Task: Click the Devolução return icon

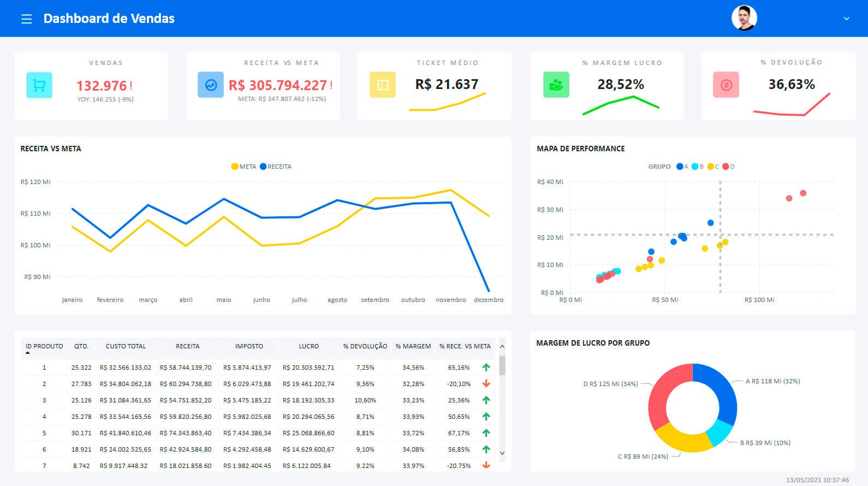Action: [726, 85]
